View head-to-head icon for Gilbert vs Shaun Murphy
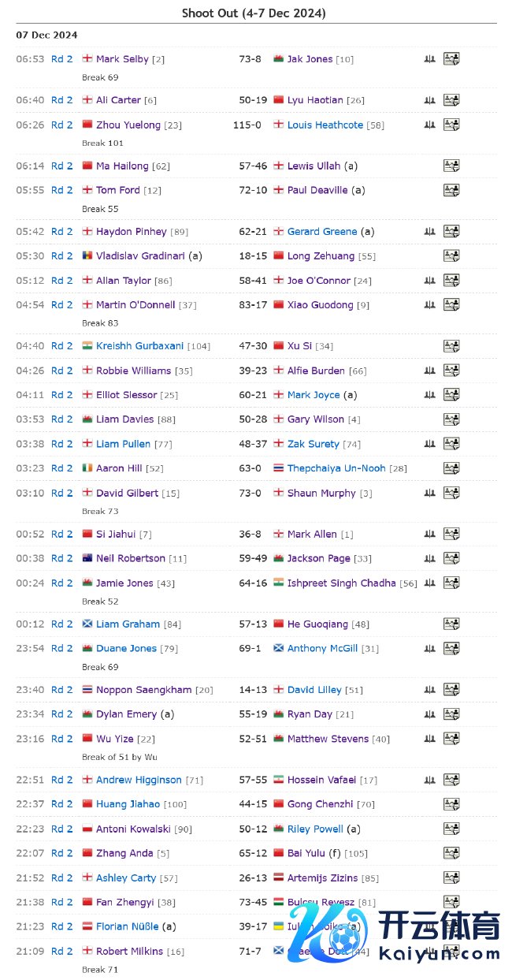 click(429, 493)
